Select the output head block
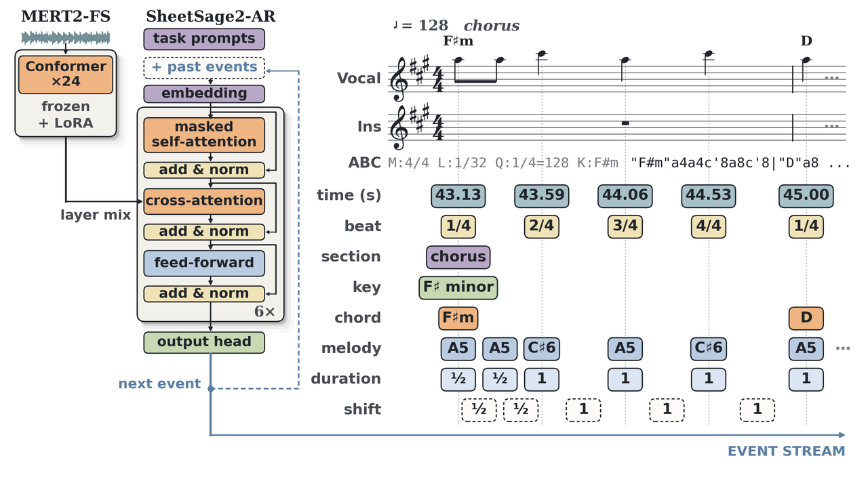The height and width of the screenshot is (477, 868). pyautogui.click(x=204, y=342)
